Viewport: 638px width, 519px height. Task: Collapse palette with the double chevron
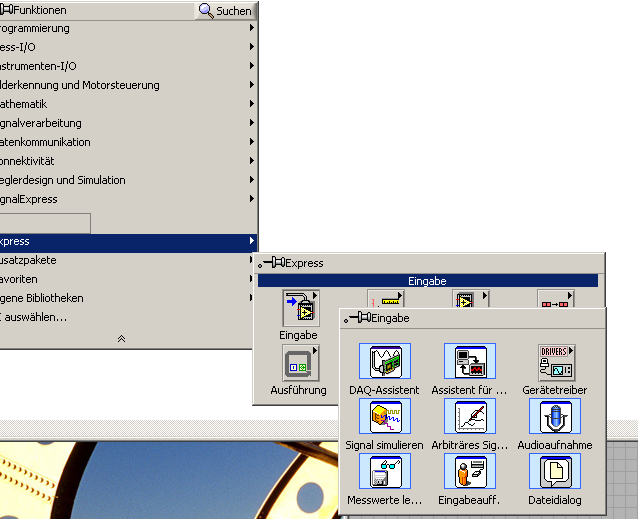pos(121,338)
